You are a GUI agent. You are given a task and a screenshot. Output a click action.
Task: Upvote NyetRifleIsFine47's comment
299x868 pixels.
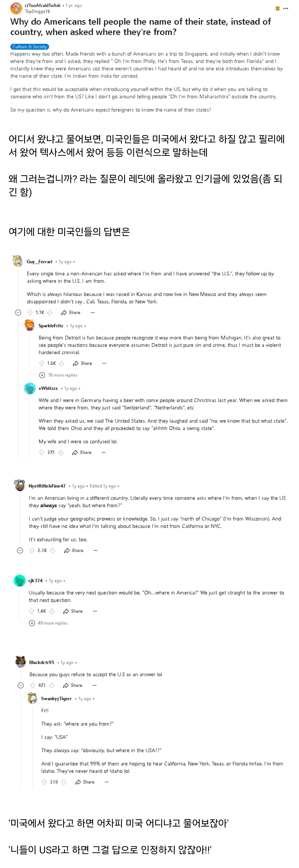pyautogui.click(x=32, y=550)
